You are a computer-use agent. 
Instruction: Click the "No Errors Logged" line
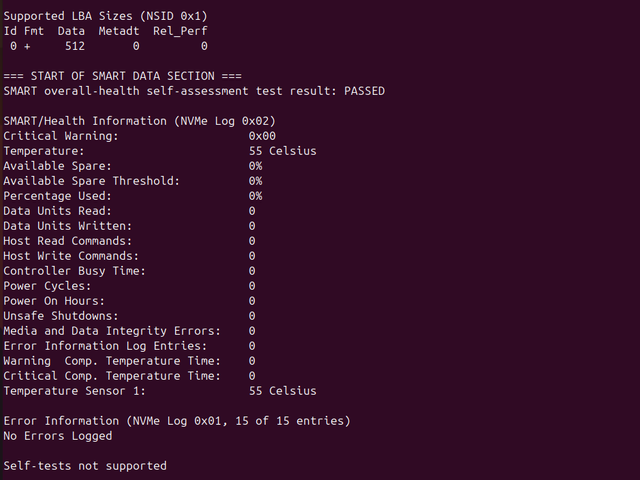58,436
